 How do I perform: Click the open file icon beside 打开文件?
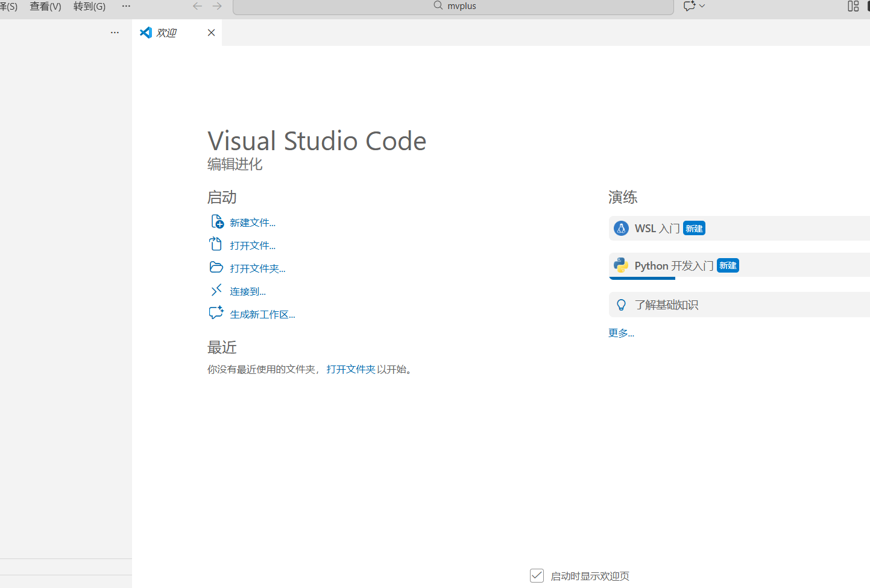[216, 244]
